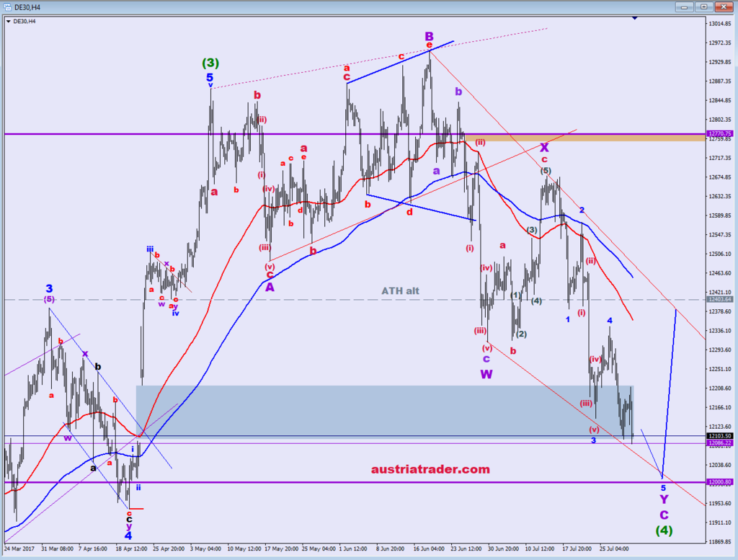Select the large purple X wave label
Screen dimensions: 738x560
[544, 147]
